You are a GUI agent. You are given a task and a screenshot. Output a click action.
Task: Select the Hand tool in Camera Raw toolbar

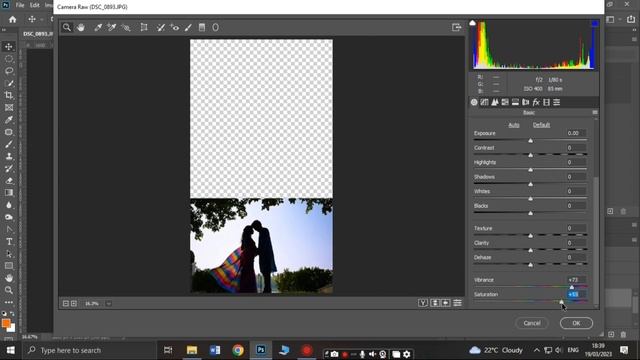click(81, 27)
